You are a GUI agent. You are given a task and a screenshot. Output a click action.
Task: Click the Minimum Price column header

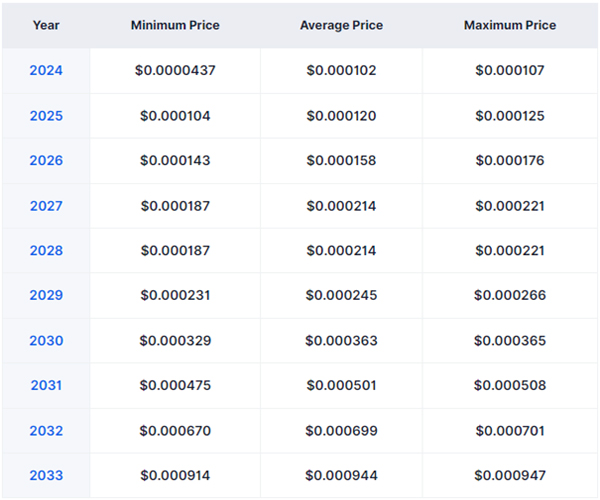tap(175, 25)
